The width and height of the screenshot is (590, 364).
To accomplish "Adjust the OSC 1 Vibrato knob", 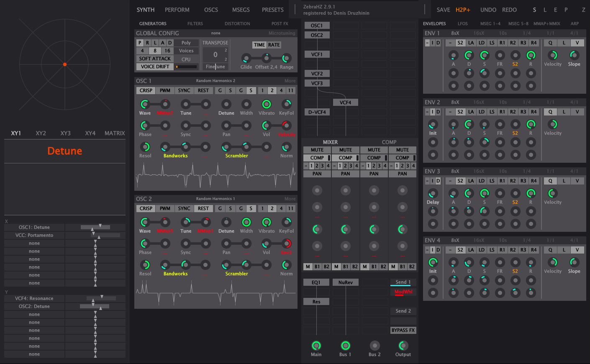I will [x=266, y=104].
